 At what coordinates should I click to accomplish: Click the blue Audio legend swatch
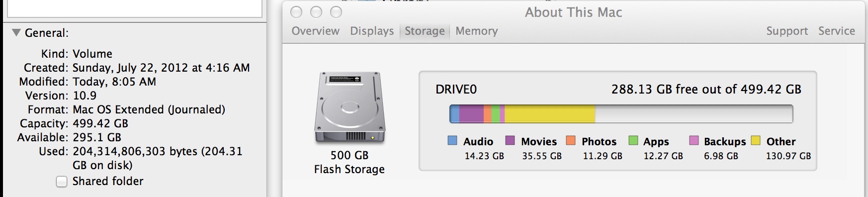[452, 141]
